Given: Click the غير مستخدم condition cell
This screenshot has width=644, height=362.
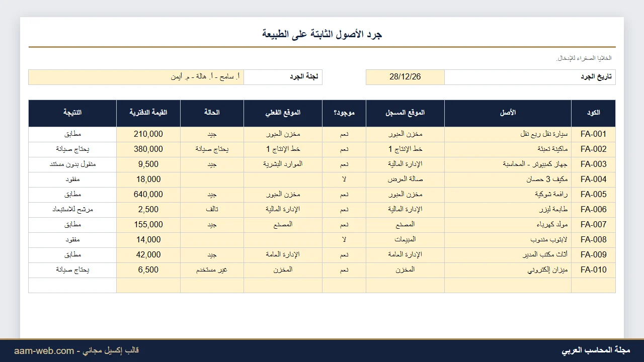Looking at the screenshot, I should point(212,270).
